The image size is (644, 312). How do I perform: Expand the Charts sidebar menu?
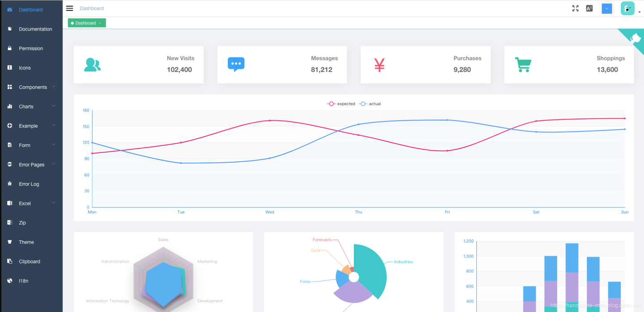pyautogui.click(x=31, y=106)
